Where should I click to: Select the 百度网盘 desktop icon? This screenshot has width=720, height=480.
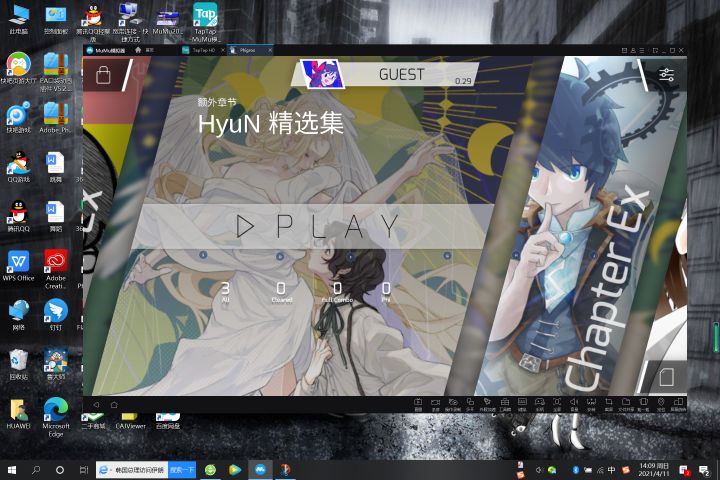[x=168, y=421]
